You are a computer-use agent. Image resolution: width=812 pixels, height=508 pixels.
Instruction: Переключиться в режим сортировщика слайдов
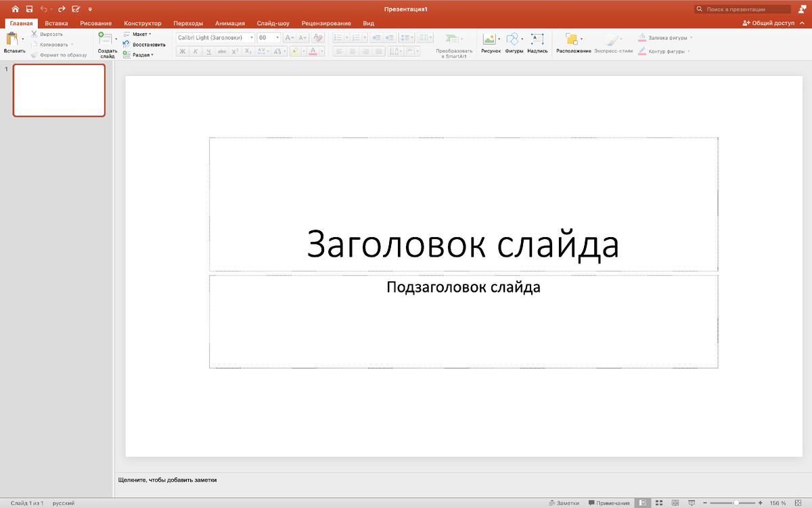(x=660, y=503)
